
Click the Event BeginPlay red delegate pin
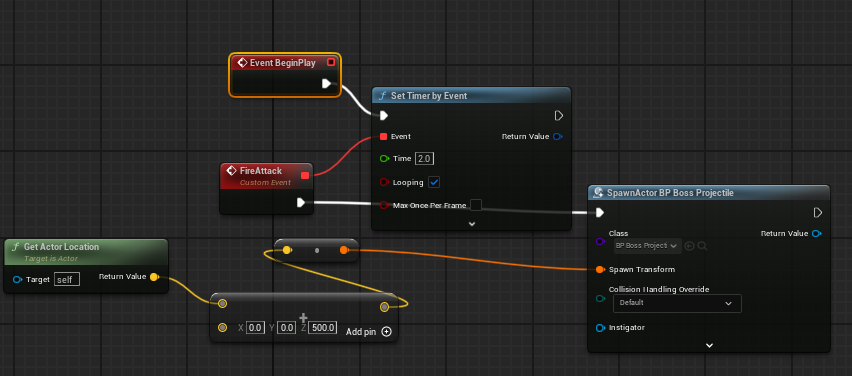pos(331,62)
